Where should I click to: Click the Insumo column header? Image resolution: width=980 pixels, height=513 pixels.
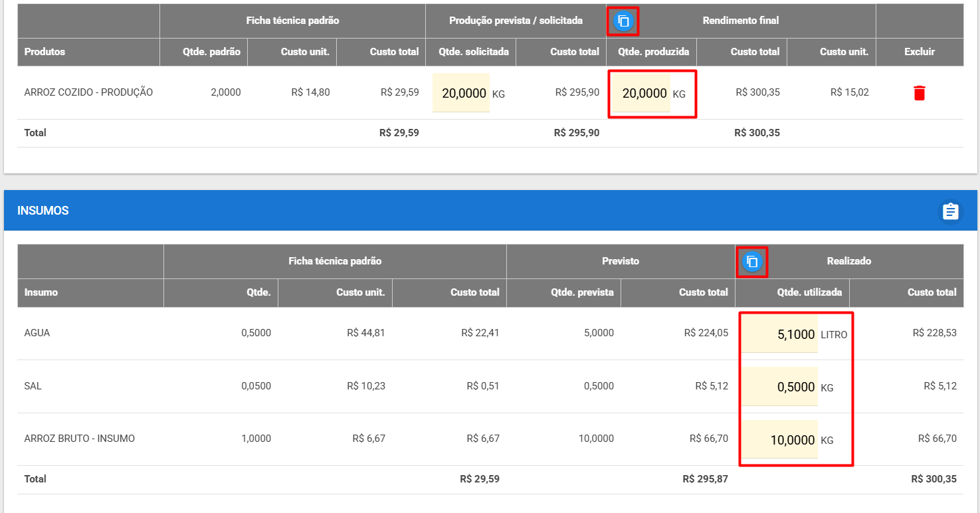(41, 292)
